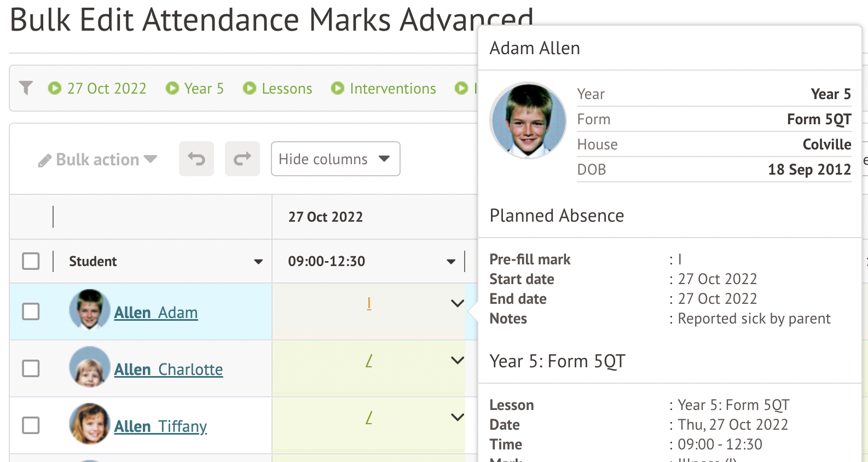868x462 pixels.
Task: Click the green icon beside Year 5
Action: coord(172,88)
